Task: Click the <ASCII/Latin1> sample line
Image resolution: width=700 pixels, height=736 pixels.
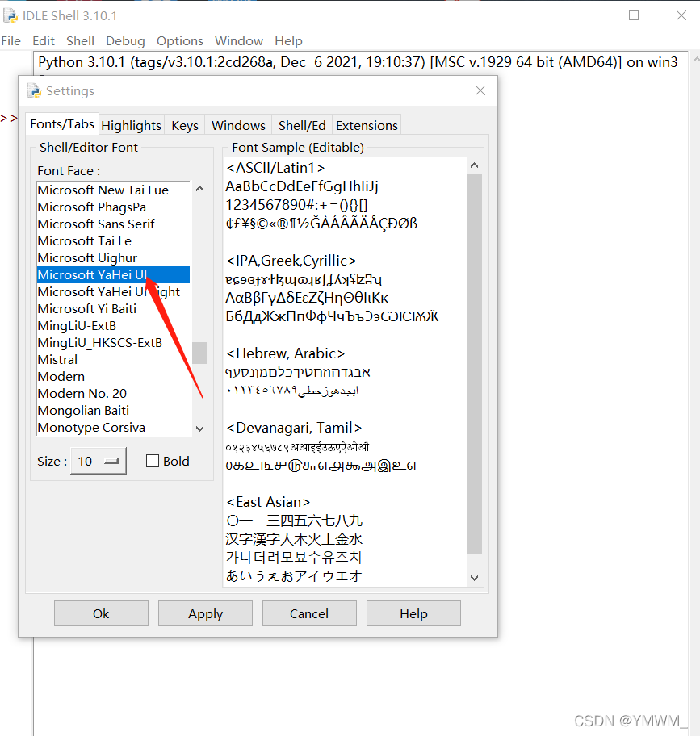Action: click(x=275, y=168)
